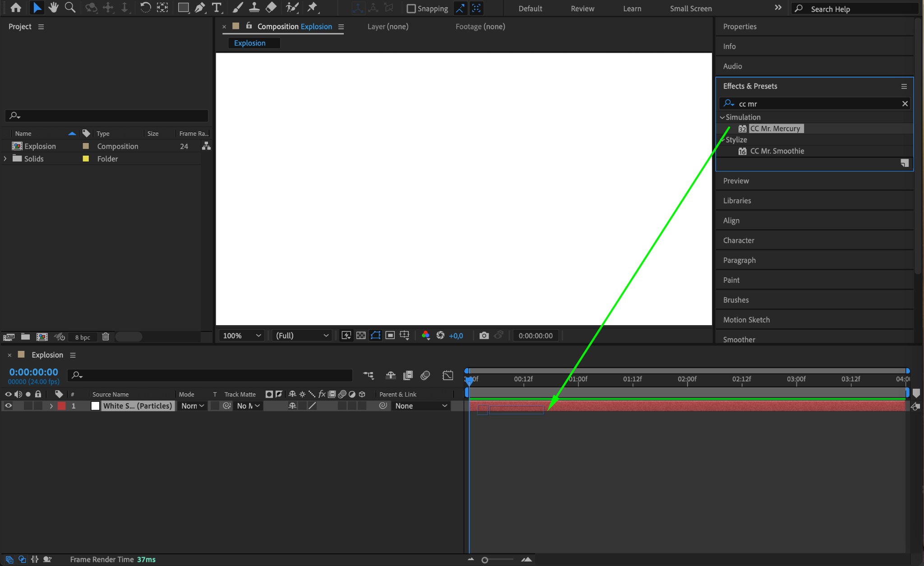Select the Pen tool
Viewport: 924px width, 566px height.
tap(199, 8)
